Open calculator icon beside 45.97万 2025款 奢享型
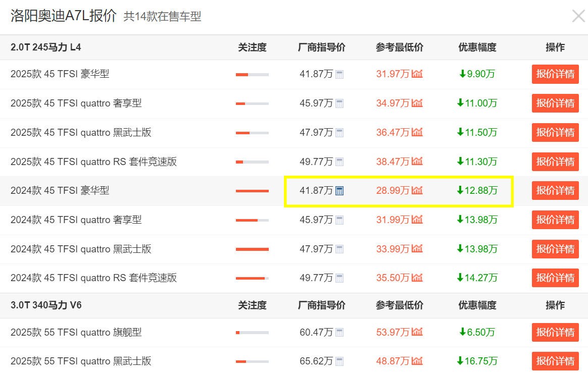588x374 pixels. pos(339,103)
